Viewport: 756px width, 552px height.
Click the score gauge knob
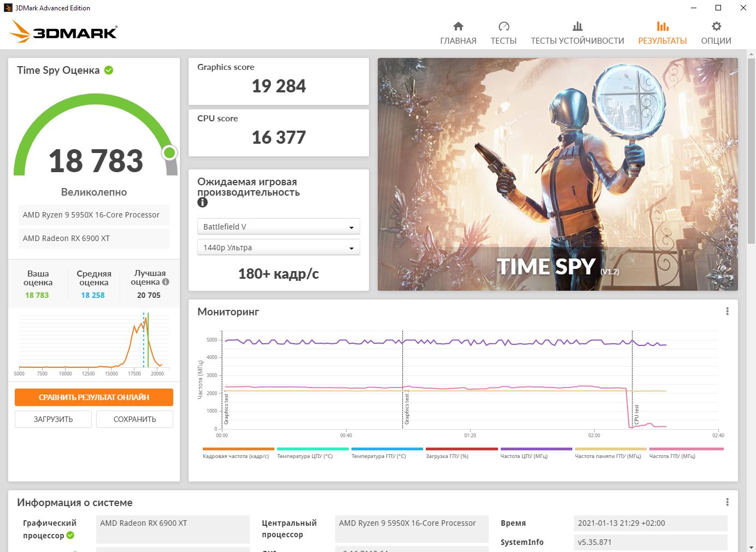tap(169, 152)
